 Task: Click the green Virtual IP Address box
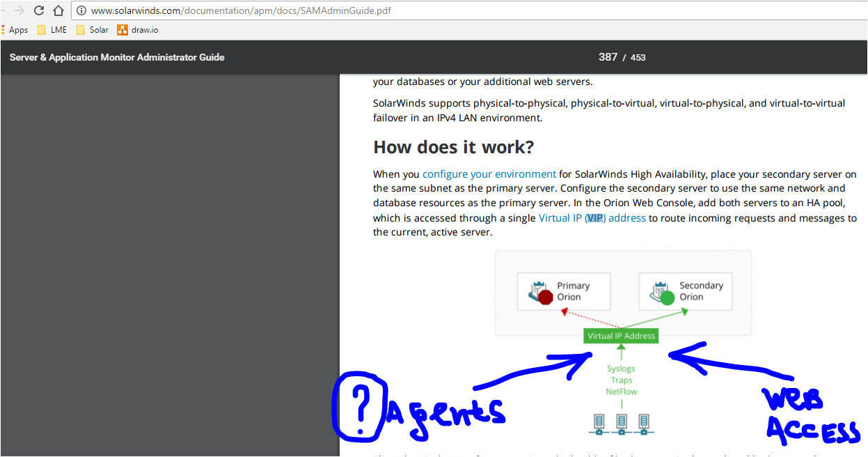[622, 336]
